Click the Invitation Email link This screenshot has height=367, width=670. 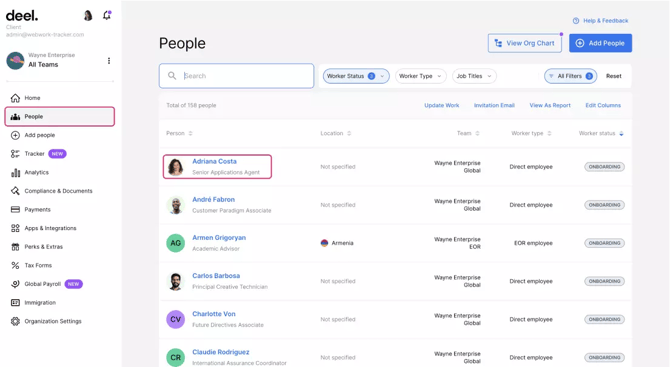[494, 105]
